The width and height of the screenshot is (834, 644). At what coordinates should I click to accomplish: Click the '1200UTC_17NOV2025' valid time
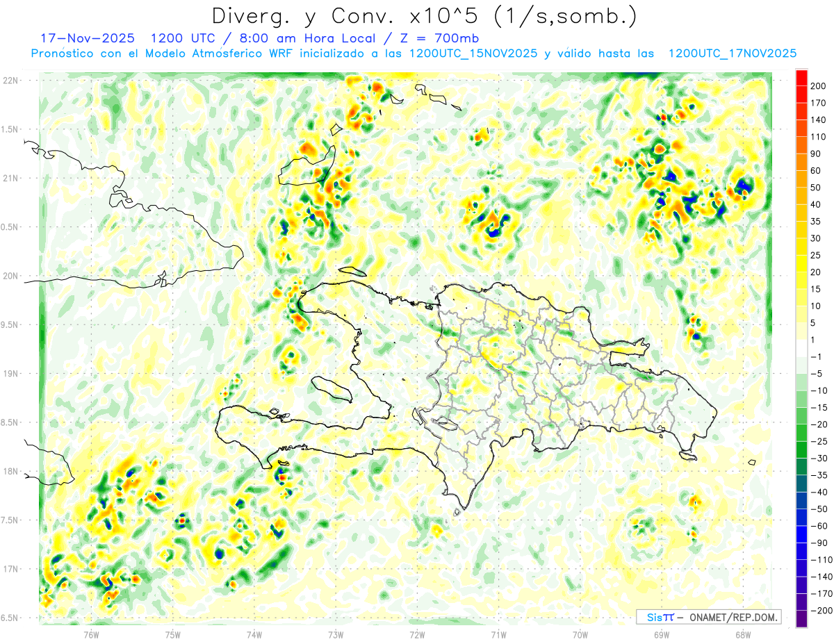732,53
